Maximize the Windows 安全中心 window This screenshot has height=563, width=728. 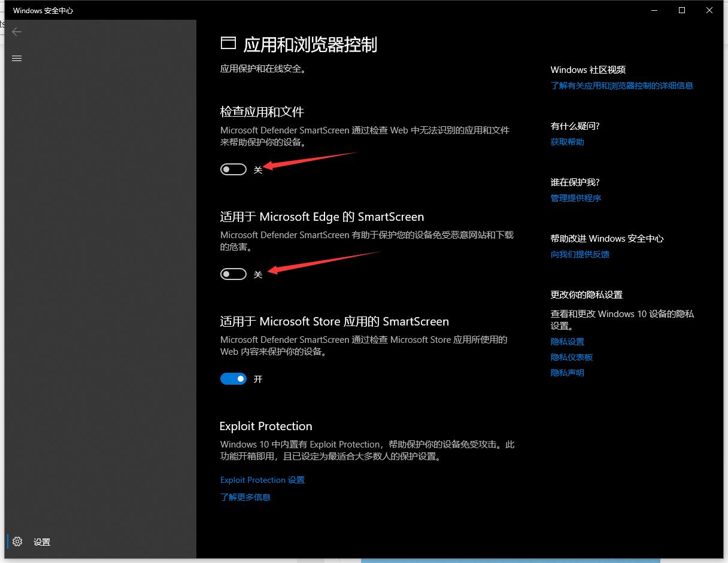(x=681, y=10)
